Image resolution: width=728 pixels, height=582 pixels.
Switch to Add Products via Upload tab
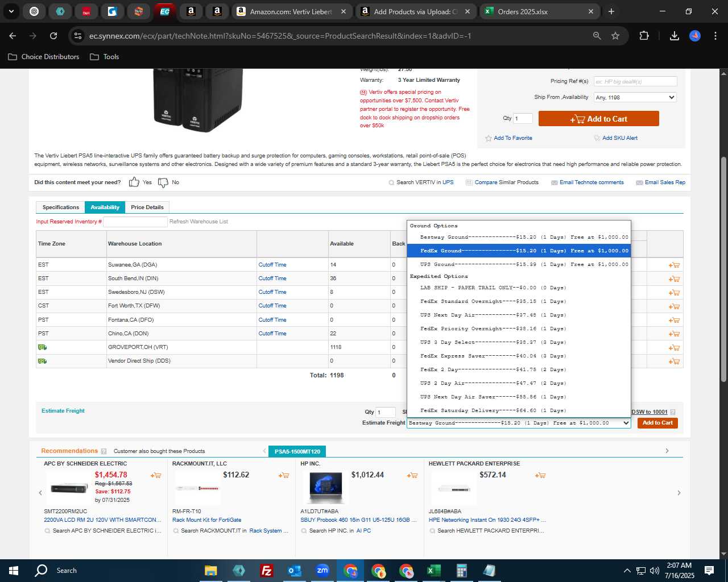tap(416, 11)
